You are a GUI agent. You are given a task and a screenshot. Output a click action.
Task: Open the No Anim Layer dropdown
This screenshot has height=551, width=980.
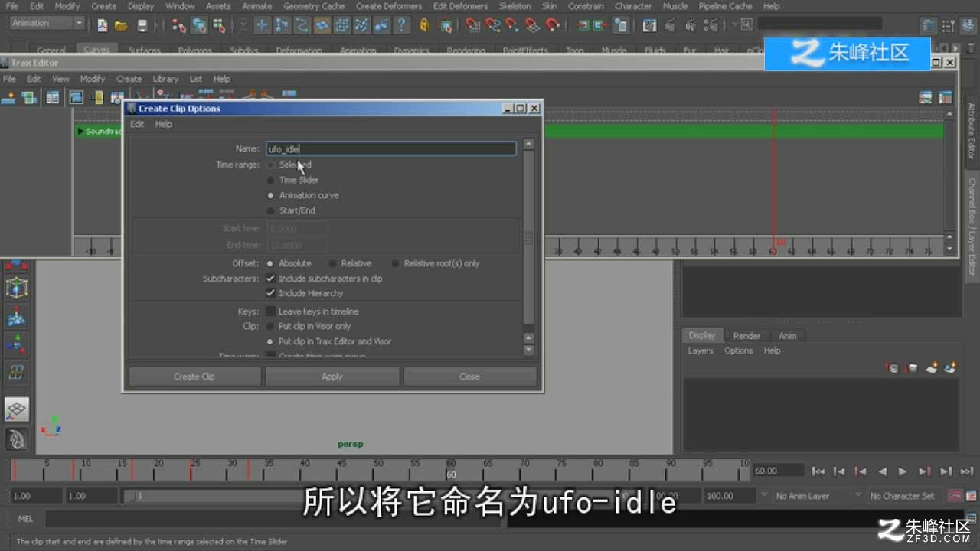tap(808, 496)
